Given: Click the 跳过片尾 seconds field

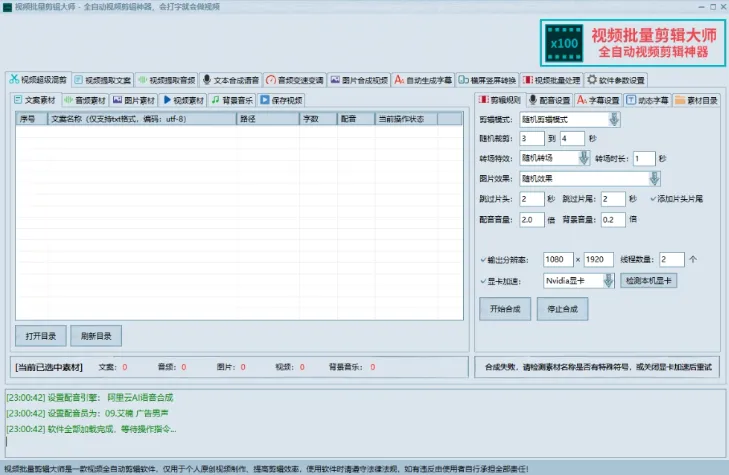Looking at the screenshot, I should tap(613, 199).
